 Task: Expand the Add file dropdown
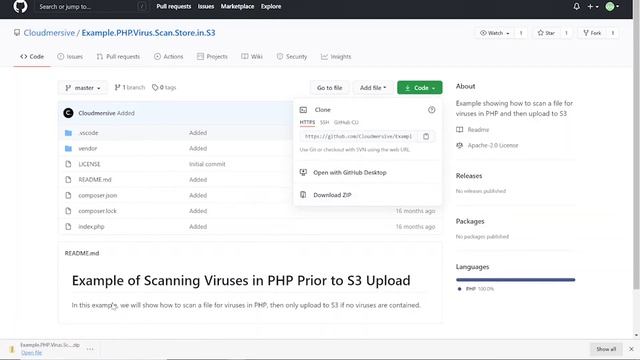tap(373, 88)
